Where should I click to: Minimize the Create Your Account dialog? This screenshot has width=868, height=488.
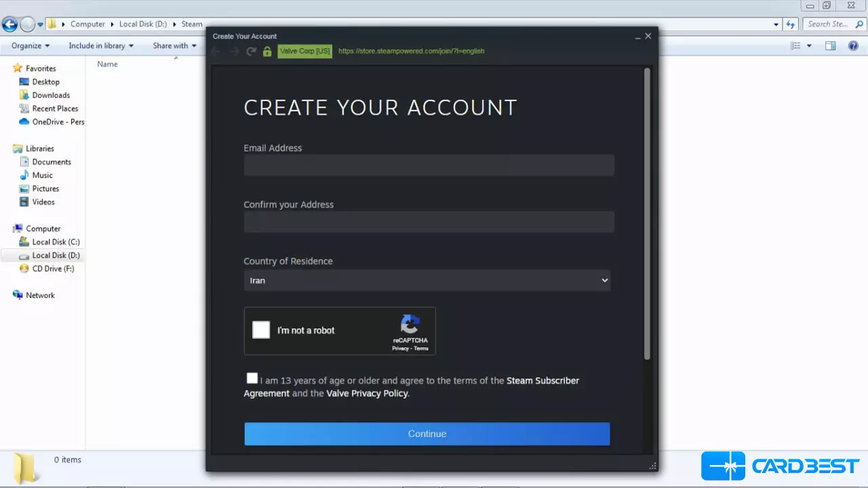tap(637, 37)
